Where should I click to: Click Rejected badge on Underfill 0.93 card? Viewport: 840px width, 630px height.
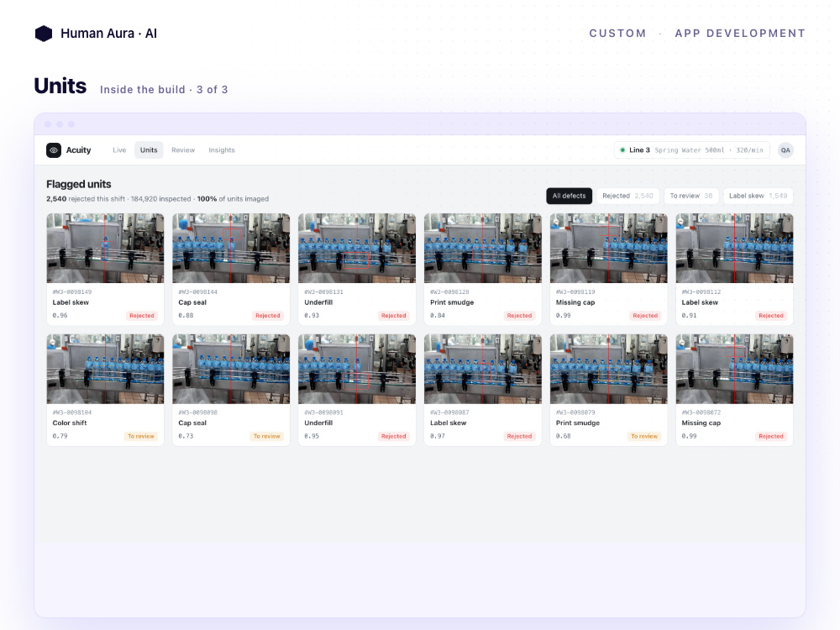click(x=394, y=316)
